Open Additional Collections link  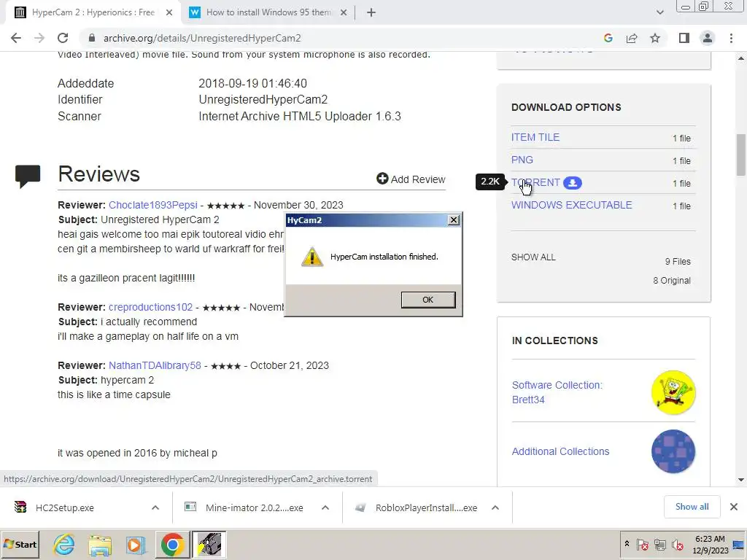point(560,451)
